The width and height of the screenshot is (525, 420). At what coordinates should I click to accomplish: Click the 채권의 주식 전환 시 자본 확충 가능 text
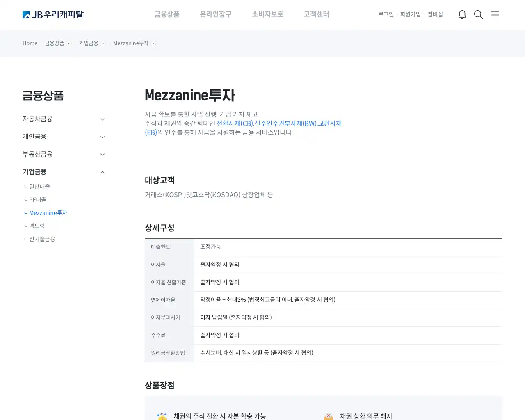(219, 416)
